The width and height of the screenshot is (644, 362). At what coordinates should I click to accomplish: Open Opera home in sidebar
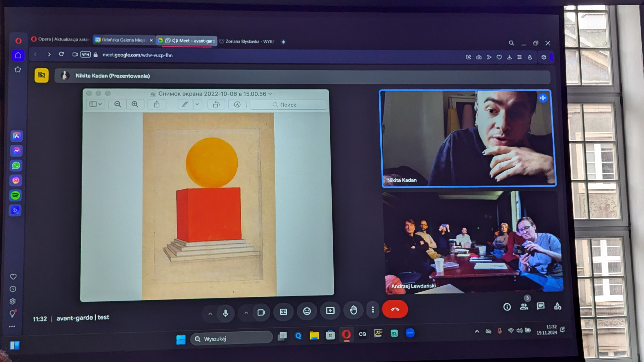(x=18, y=55)
